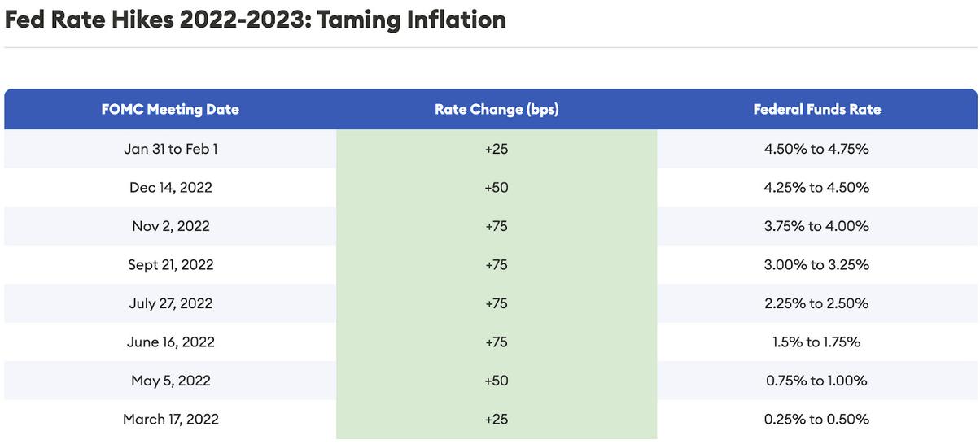The height and width of the screenshot is (444, 980).
Task: Select the +25 change in the March 17 row
Action: tap(496, 420)
